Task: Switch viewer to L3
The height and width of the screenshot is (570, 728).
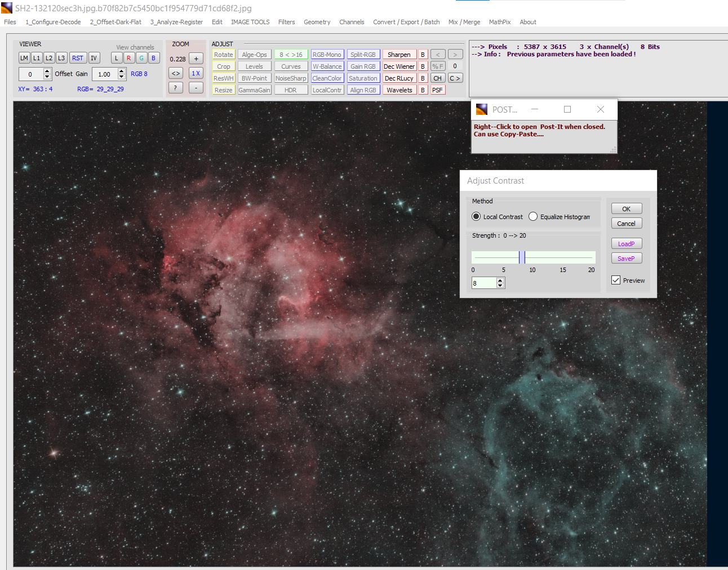Action: coord(61,58)
